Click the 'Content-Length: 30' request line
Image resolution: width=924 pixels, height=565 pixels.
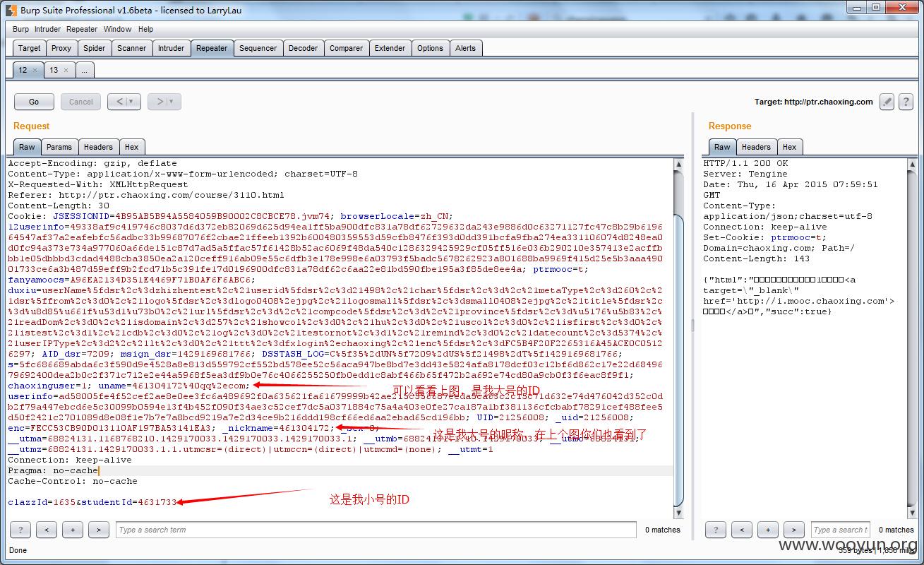59,206
